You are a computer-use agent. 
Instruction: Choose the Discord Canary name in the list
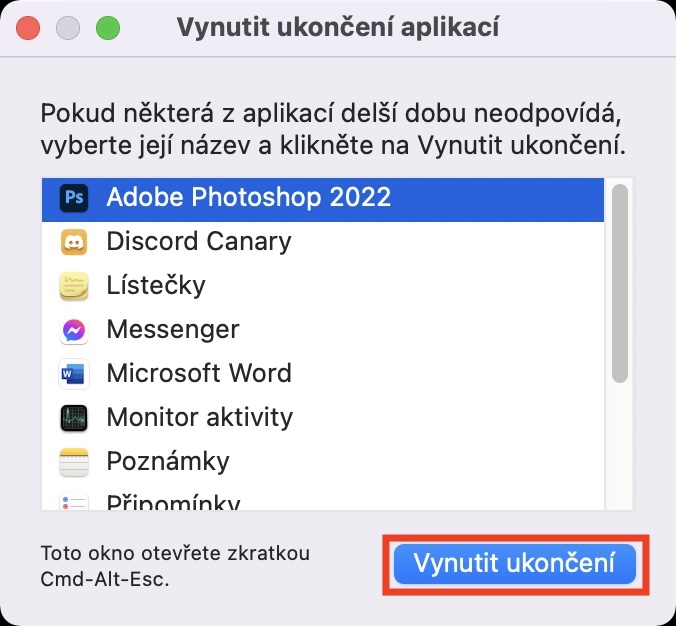pyautogui.click(x=198, y=241)
